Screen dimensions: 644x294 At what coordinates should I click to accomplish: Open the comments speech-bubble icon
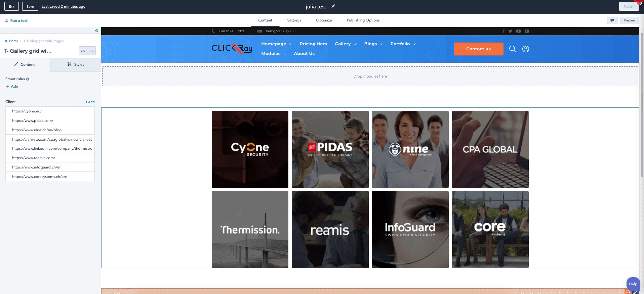click(x=612, y=20)
